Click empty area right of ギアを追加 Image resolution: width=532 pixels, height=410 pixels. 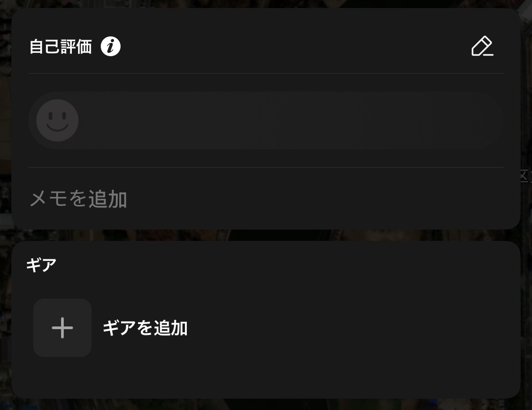(x=339, y=328)
